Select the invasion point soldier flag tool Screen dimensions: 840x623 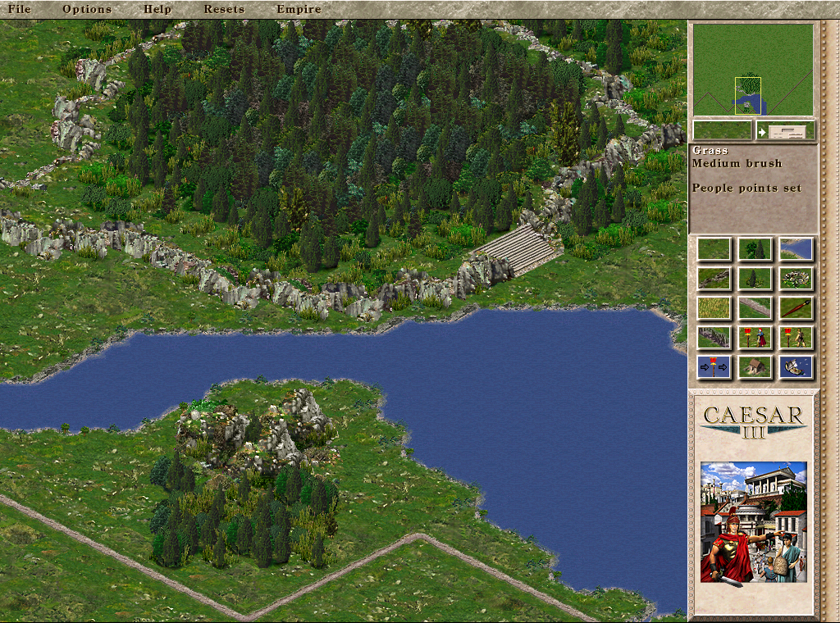point(755,337)
